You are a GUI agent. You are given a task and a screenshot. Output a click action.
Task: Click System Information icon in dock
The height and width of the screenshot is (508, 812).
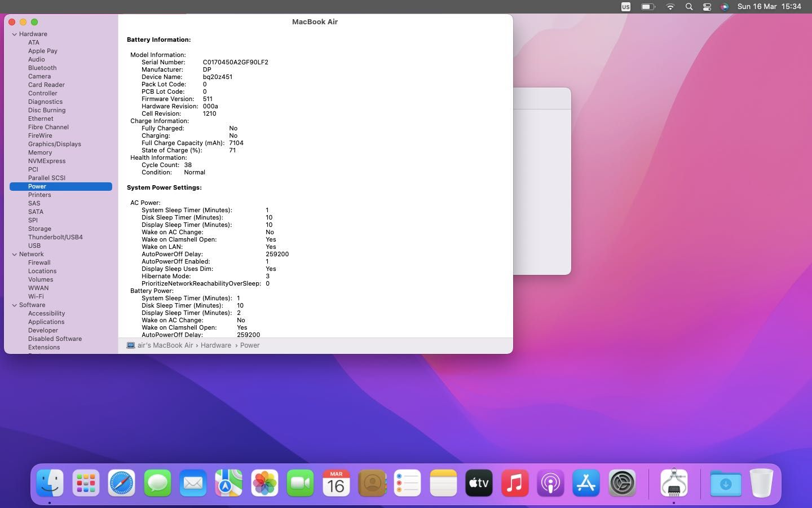point(674,483)
